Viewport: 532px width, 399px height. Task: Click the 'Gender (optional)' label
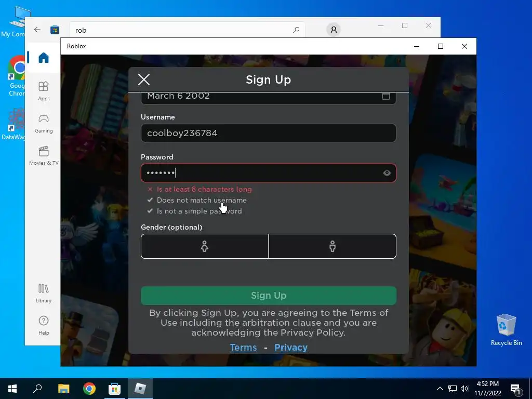pos(171,228)
